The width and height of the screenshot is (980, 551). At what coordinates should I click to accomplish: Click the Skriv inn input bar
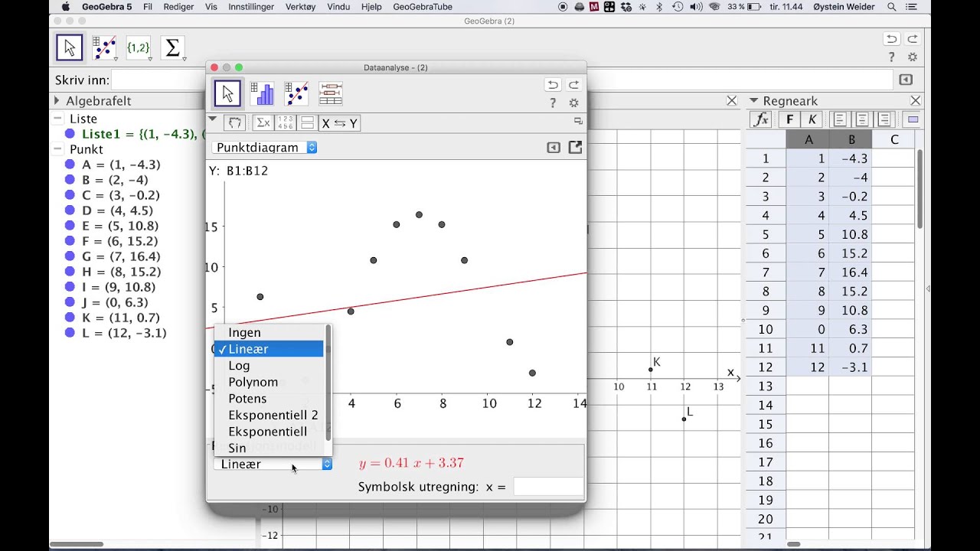point(502,80)
